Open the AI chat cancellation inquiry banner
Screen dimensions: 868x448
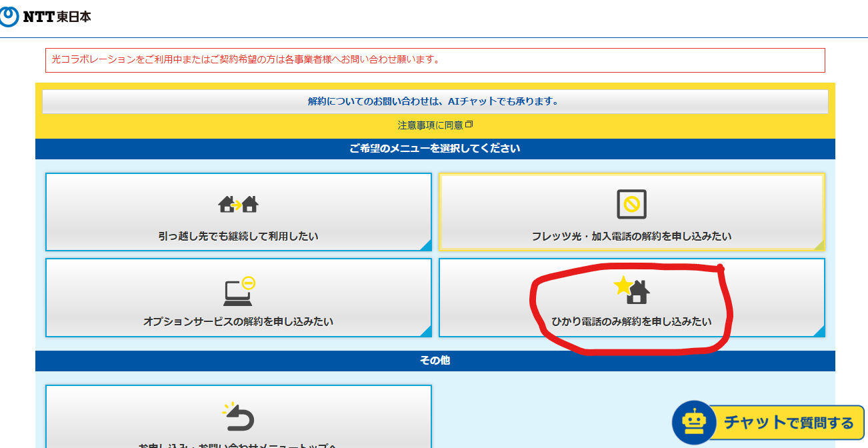pos(435,101)
